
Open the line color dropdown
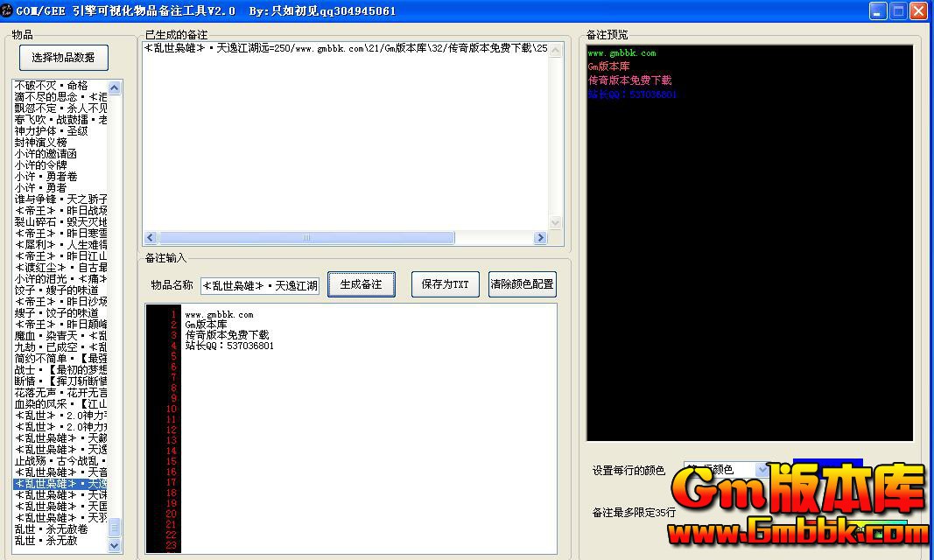click(x=762, y=470)
